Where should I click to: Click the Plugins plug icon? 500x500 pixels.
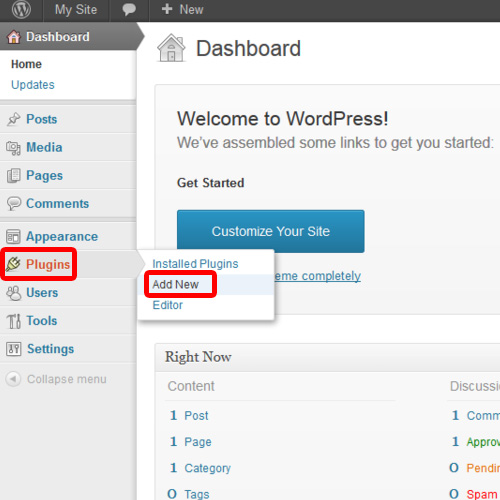click(13, 264)
